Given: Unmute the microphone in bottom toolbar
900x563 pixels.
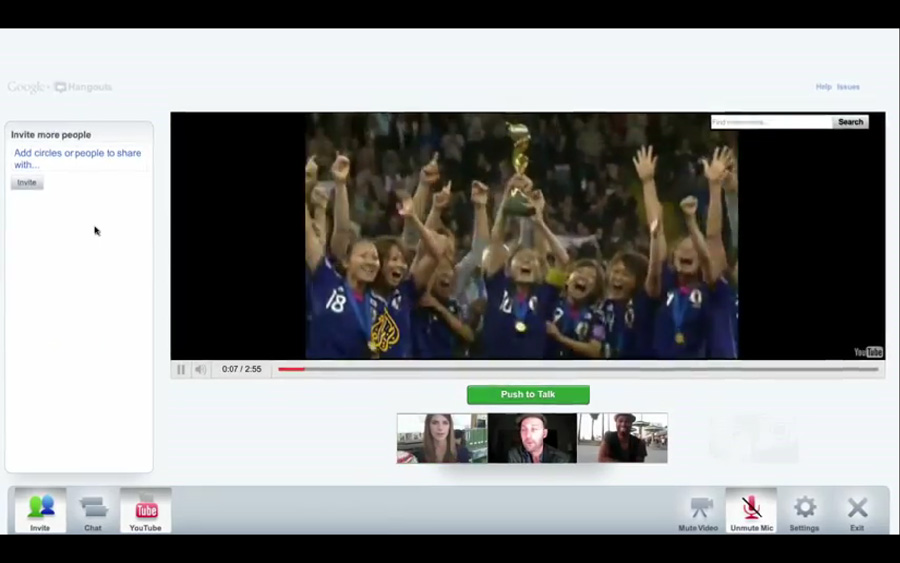Looking at the screenshot, I should [x=751, y=510].
